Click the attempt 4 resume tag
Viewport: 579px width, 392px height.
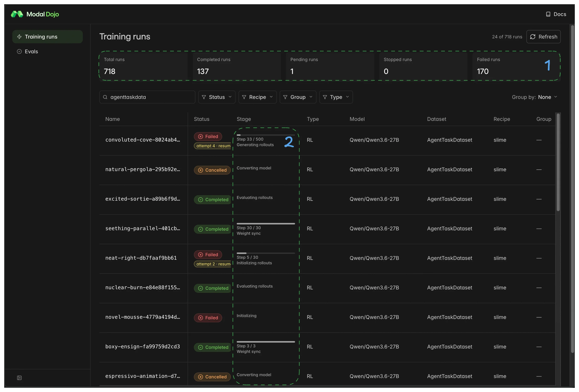coord(213,146)
